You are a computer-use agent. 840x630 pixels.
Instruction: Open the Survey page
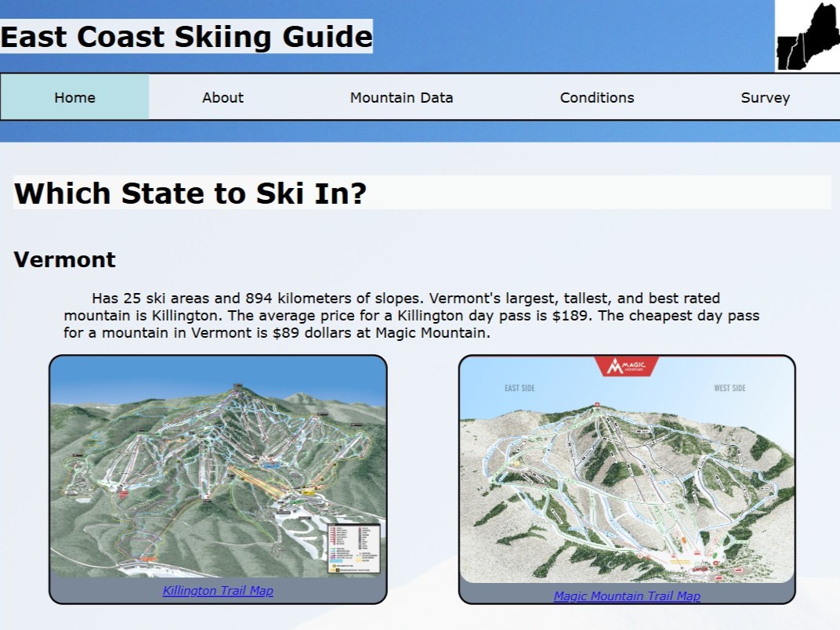tap(765, 97)
